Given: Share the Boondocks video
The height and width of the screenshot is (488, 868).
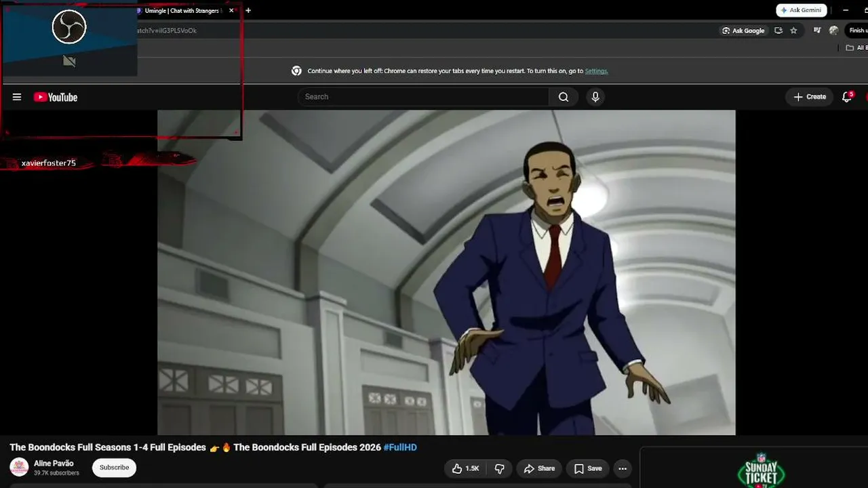Looking at the screenshot, I should [x=539, y=468].
